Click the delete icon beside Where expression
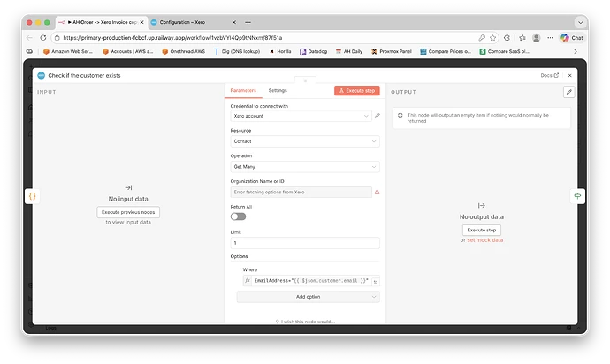 [376, 280]
